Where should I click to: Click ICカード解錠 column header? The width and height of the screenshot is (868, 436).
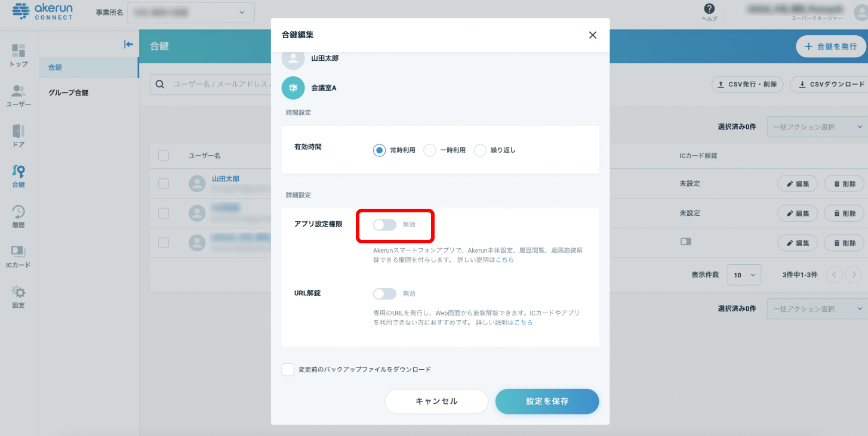coord(698,155)
